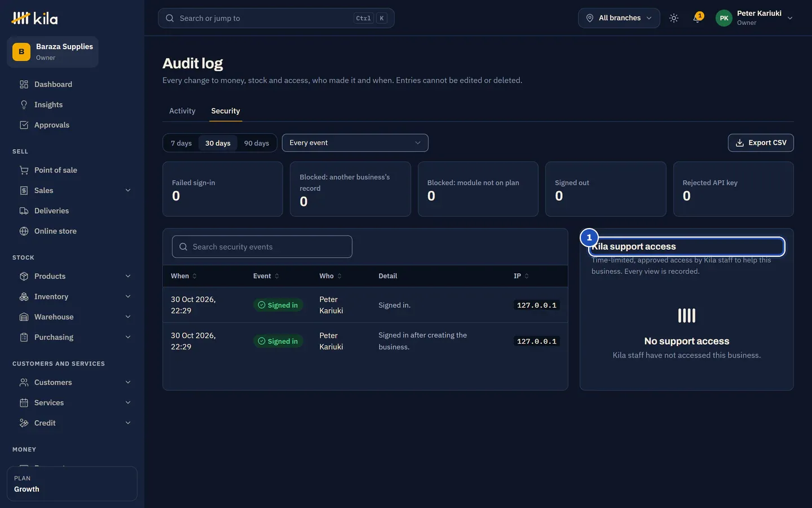
Task: Select the 90 days range
Action: (x=257, y=143)
